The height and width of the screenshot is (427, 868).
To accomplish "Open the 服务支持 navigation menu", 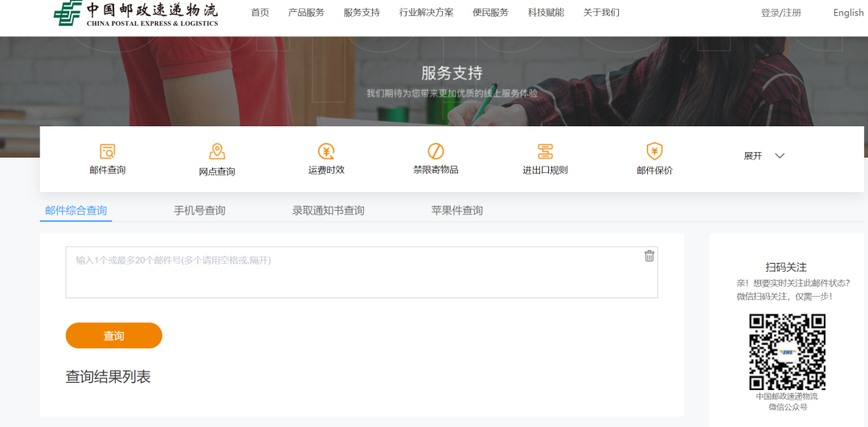I will click(362, 13).
